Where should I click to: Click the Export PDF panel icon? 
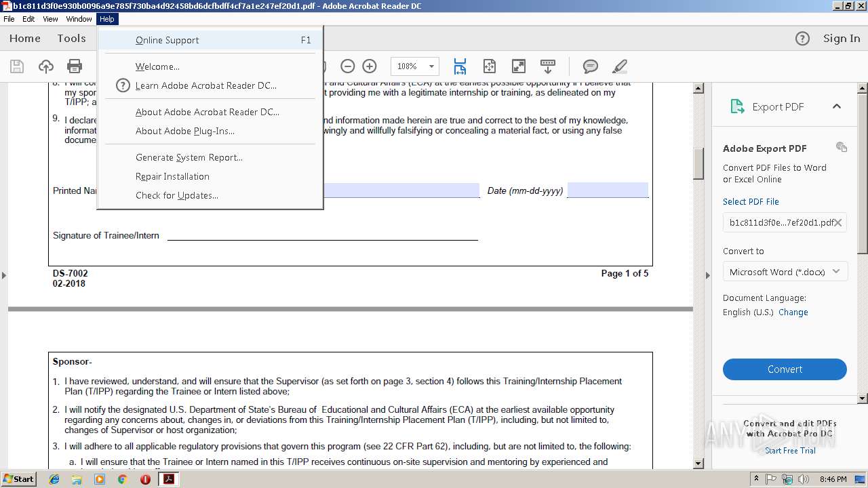coord(737,106)
